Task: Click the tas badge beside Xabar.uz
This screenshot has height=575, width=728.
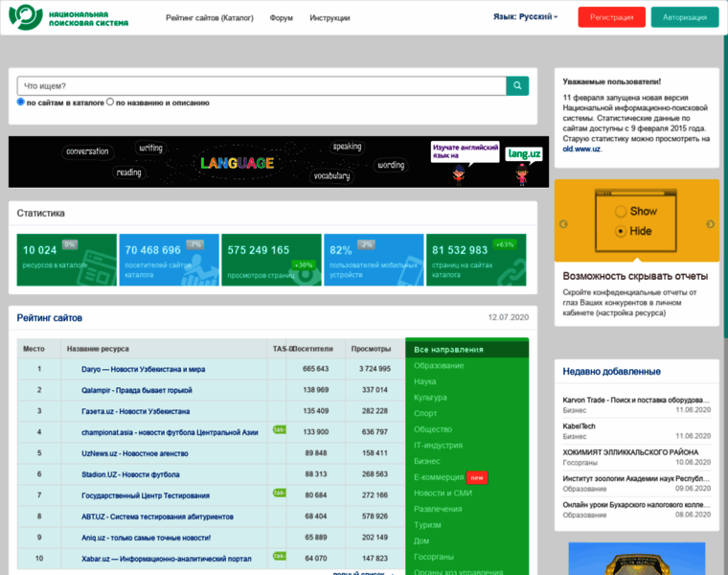Action: (280, 556)
